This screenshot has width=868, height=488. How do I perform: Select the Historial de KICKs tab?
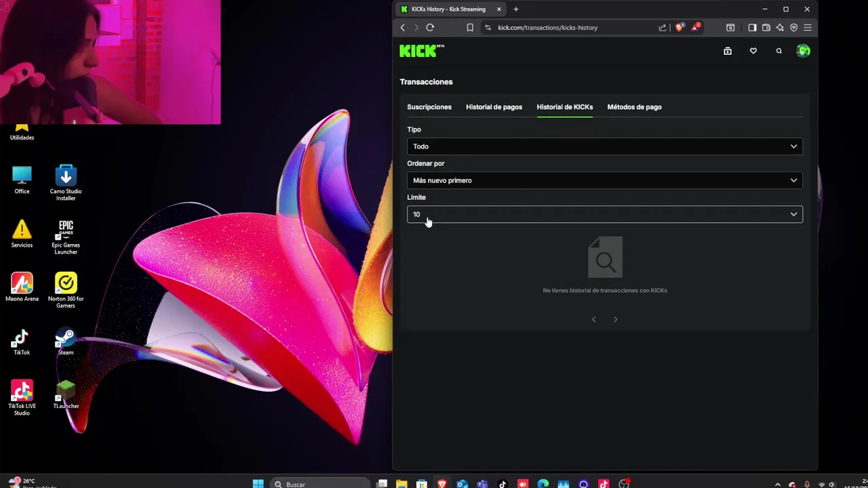click(x=565, y=107)
